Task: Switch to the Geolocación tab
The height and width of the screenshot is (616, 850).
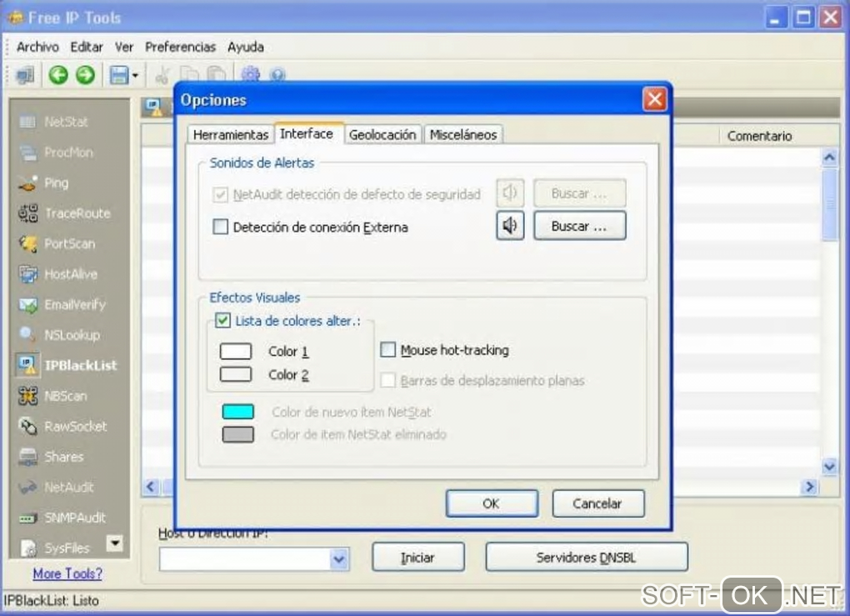Action: 382,134
